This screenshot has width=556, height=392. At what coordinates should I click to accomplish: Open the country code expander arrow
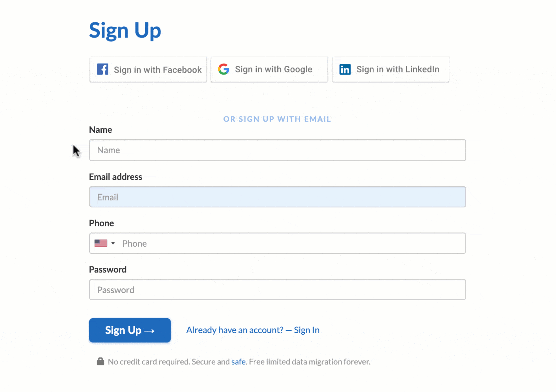[x=112, y=243]
